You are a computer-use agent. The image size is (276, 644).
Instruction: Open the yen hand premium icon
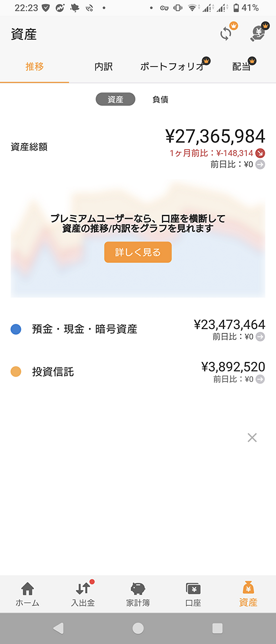[258, 33]
